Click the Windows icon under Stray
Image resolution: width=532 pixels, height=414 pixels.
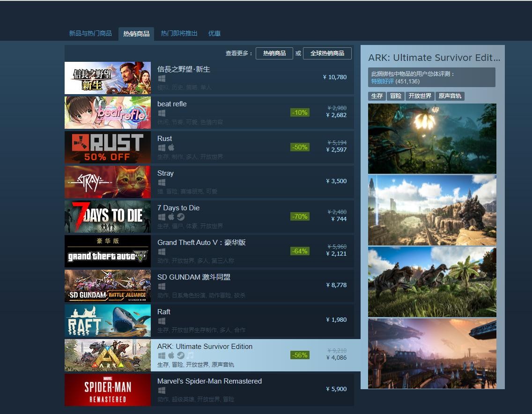click(162, 182)
